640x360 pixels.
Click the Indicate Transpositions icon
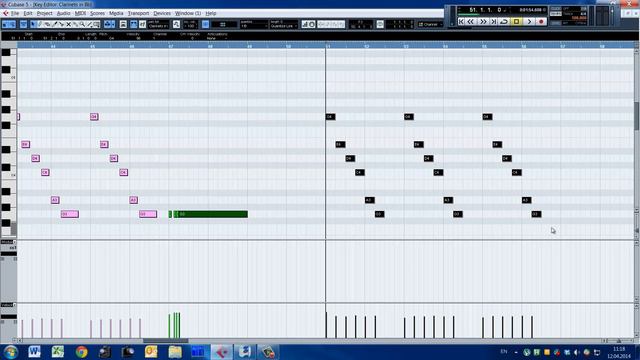(176, 24)
